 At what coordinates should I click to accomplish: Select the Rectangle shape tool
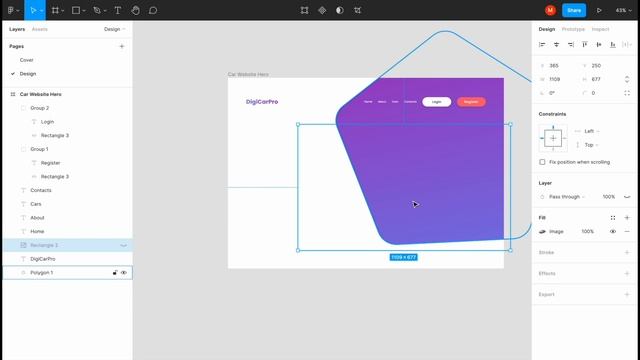pyautogui.click(x=76, y=10)
